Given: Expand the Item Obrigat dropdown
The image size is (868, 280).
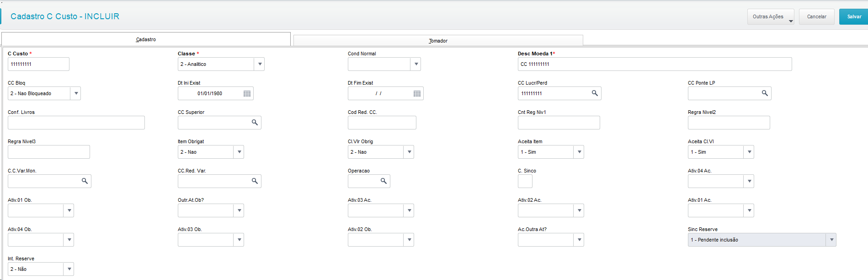Looking at the screenshot, I should click(x=239, y=152).
